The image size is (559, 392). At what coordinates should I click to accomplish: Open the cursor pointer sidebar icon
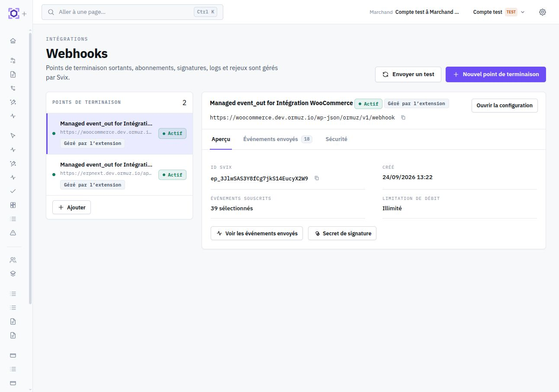pos(13,135)
